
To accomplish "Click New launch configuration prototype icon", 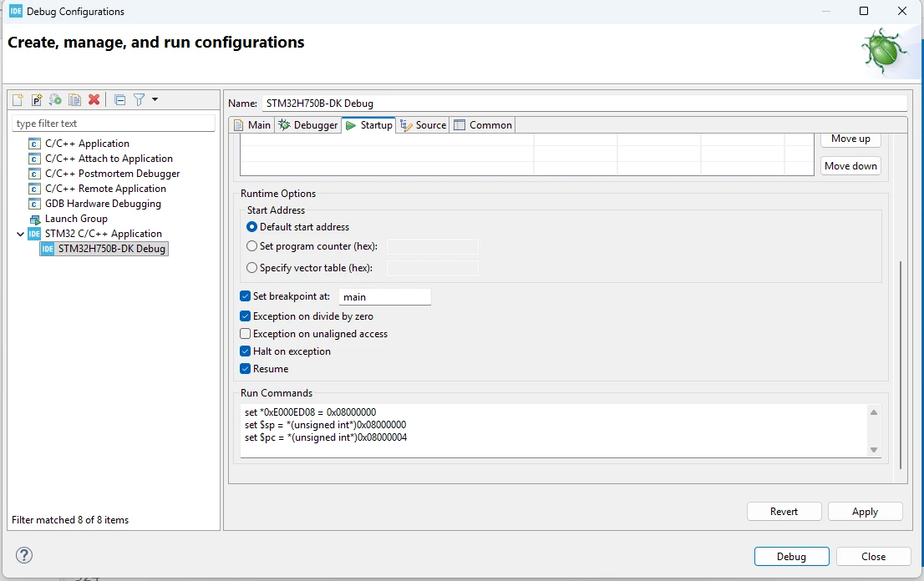I will [x=37, y=100].
